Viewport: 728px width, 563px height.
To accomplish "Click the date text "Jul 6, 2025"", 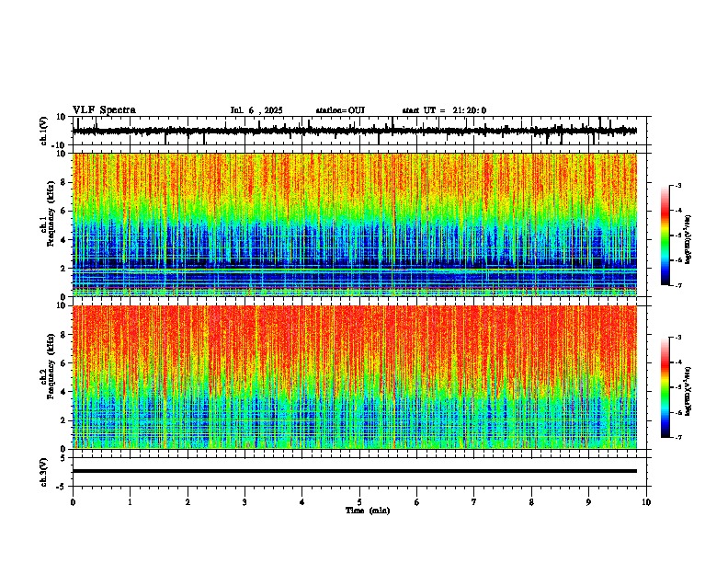I will 256,110.
